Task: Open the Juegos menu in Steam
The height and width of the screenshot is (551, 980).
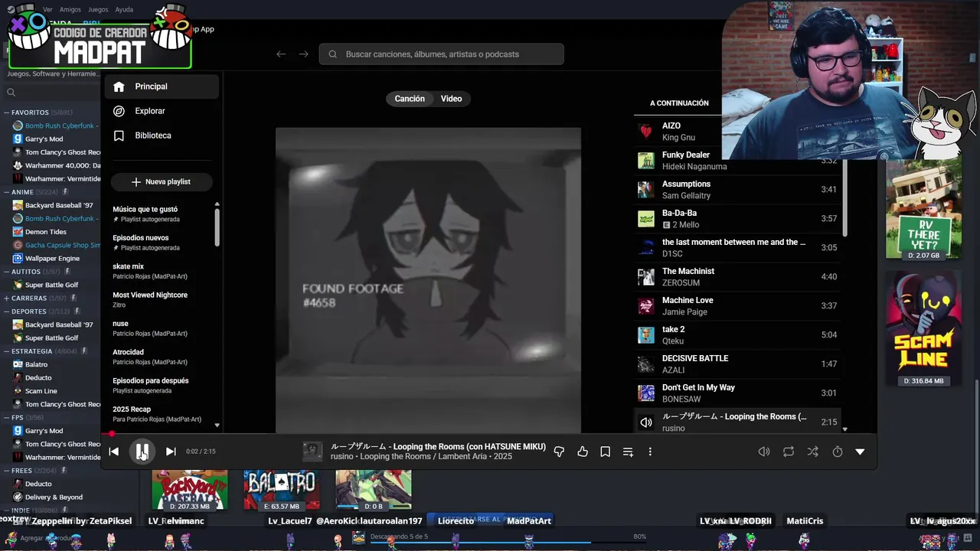Action: click(98, 10)
